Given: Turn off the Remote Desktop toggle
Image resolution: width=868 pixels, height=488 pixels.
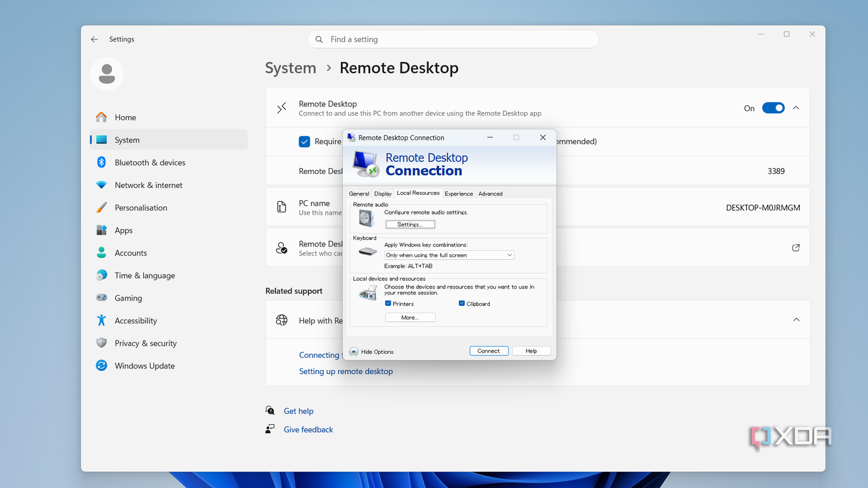Looking at the screenshot, I should point(773,108).
